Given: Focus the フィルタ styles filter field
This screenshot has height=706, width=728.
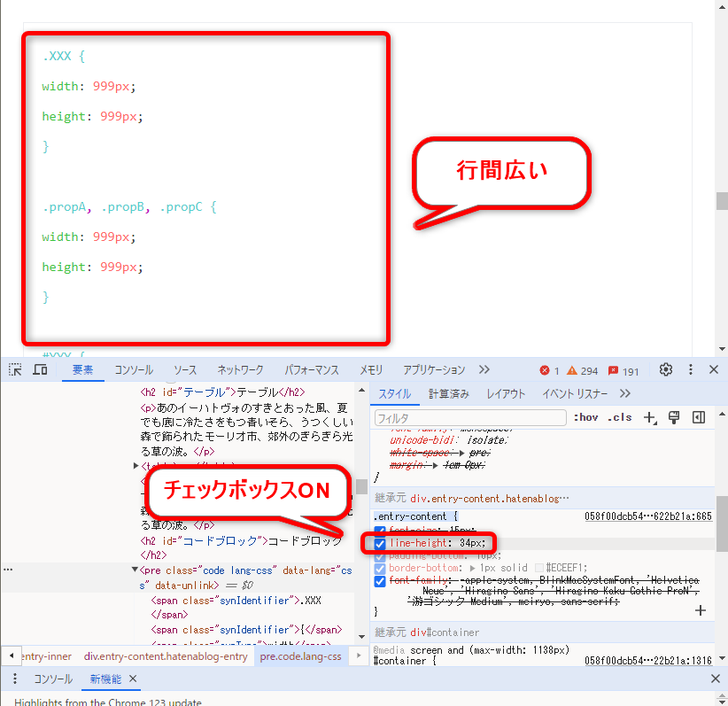Looking at the screenshot, I should tap(470, 418).
